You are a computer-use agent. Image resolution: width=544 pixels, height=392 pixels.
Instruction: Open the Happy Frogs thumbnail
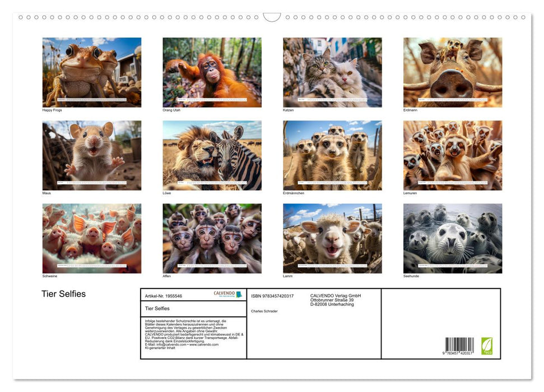tap(91, 72)
